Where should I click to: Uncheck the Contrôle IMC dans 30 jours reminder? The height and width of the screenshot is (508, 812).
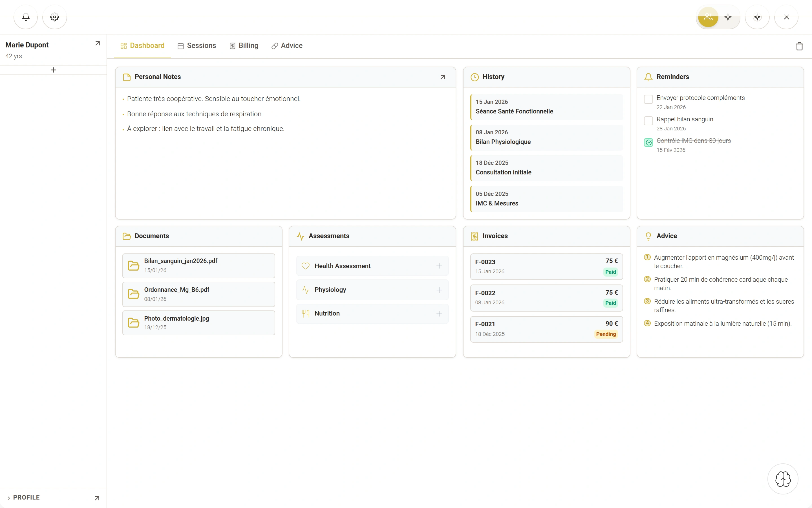coord(648,143)
